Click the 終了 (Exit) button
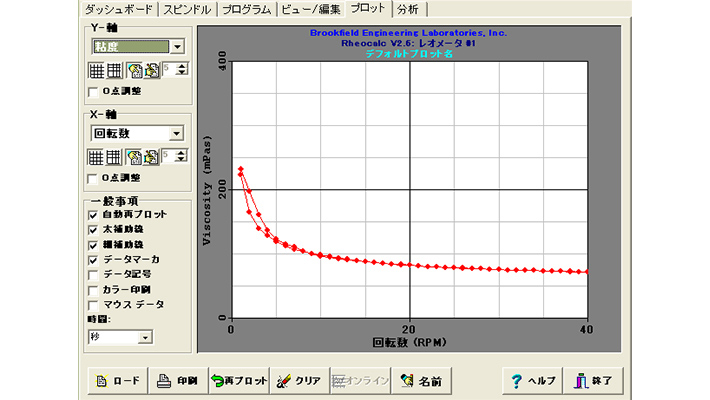Viewport: 710px width, 400px height. coord(597,380)
